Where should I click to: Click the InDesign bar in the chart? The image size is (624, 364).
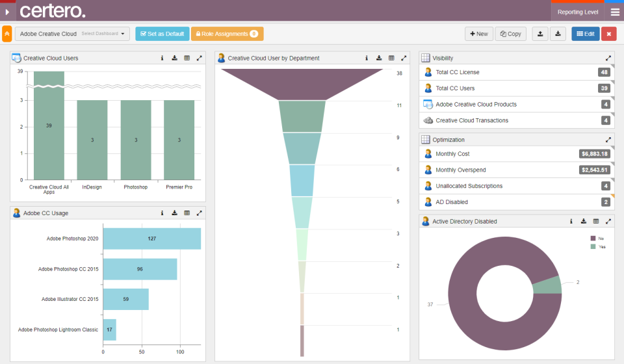coord(92,140)
